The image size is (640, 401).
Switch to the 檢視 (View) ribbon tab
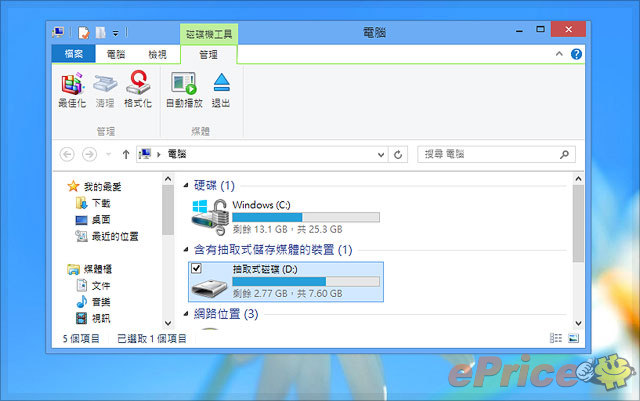(x=157, y=54)
